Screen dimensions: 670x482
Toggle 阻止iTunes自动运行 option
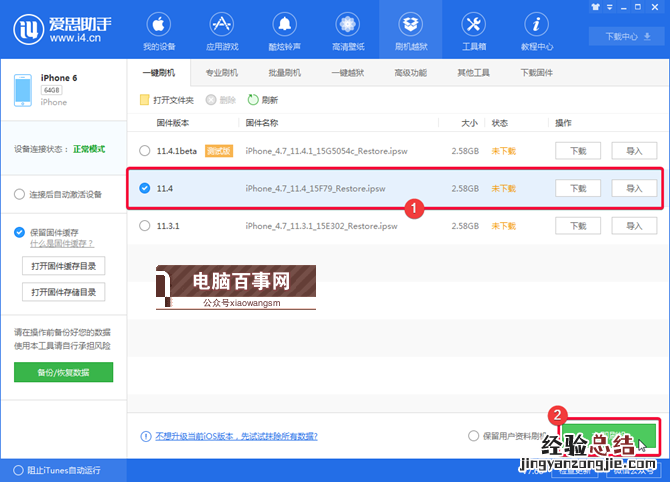(18, 470)
